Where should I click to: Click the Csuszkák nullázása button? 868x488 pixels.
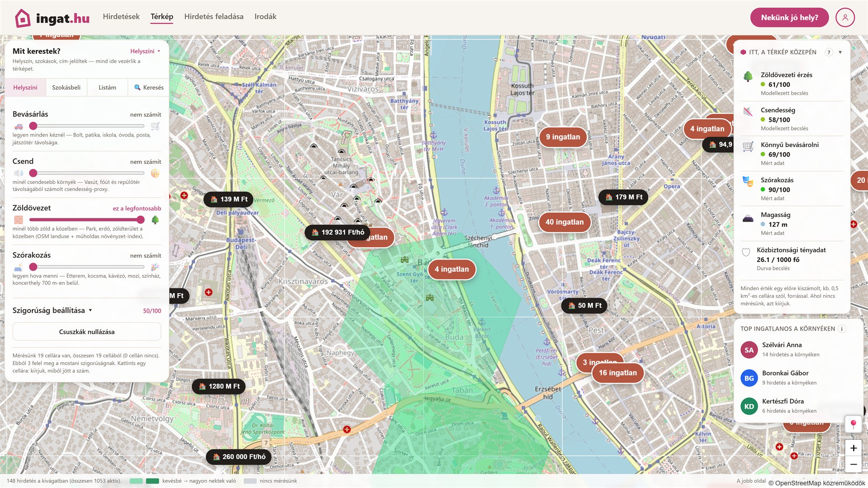(x=87, y=332)
